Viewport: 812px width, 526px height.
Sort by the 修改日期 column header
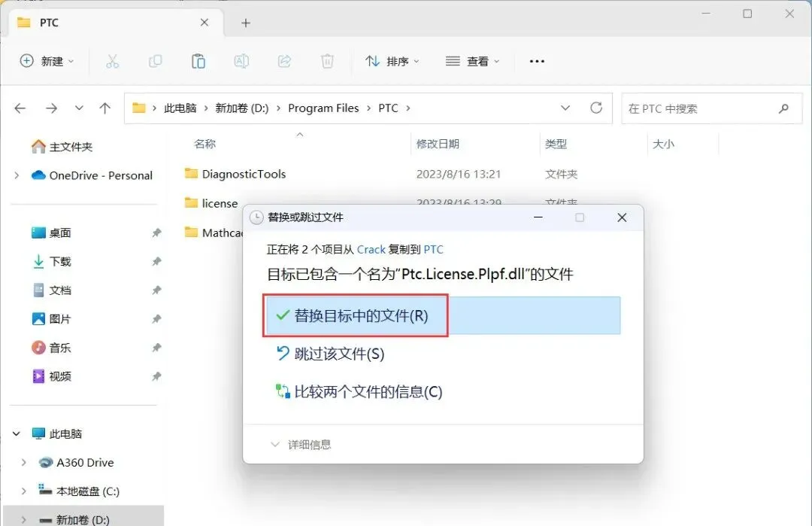pyautogui.click(x=438, y=144)
